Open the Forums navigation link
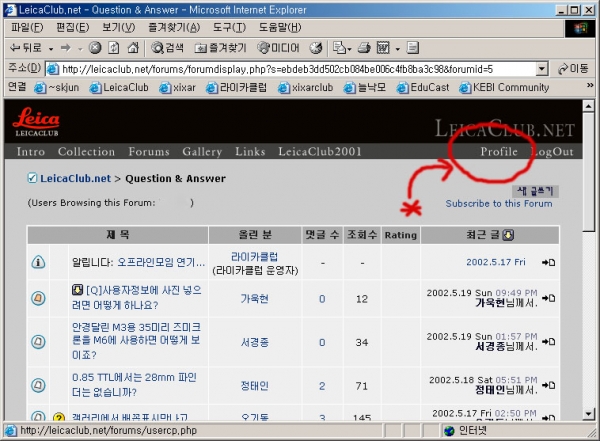600x441 pixels. click(149, 151)
